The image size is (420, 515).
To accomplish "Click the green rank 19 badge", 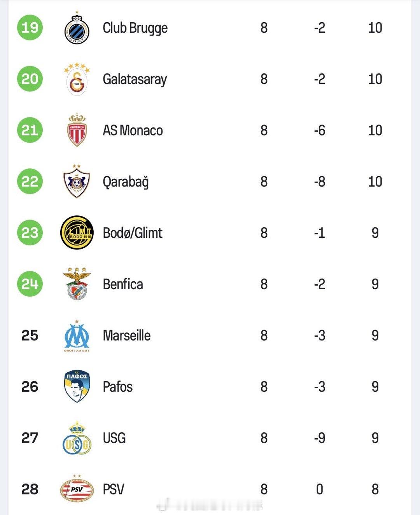I will pyautogui.click(x=30, y=28).
